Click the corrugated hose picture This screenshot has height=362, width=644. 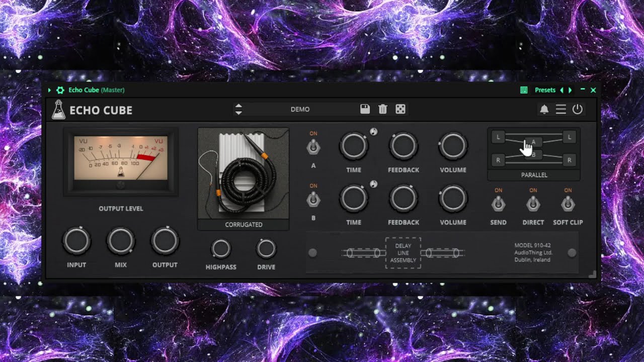pyautogui.click(x=244, y=173)
